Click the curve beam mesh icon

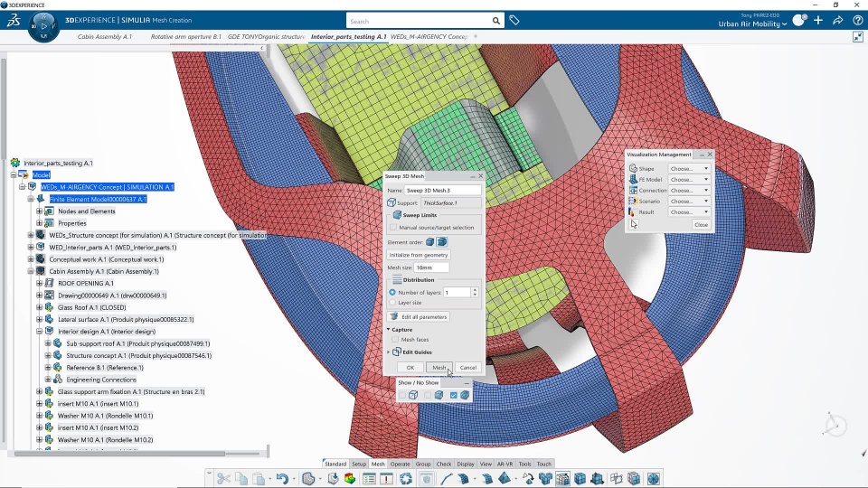coord(446,479)
